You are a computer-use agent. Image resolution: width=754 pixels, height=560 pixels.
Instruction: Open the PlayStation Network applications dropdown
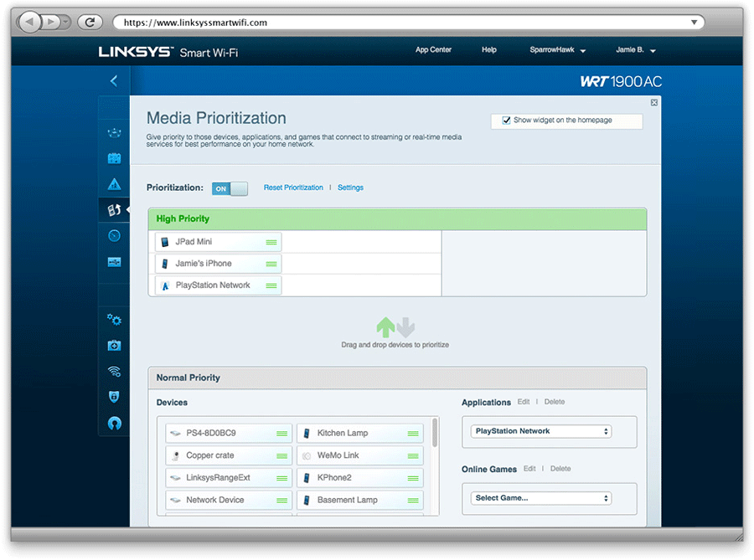pos(540,430)
